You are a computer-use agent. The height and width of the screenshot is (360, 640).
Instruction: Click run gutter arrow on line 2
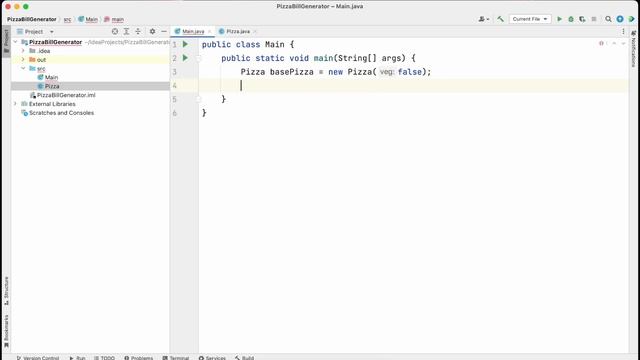click(x=185, y=58)
